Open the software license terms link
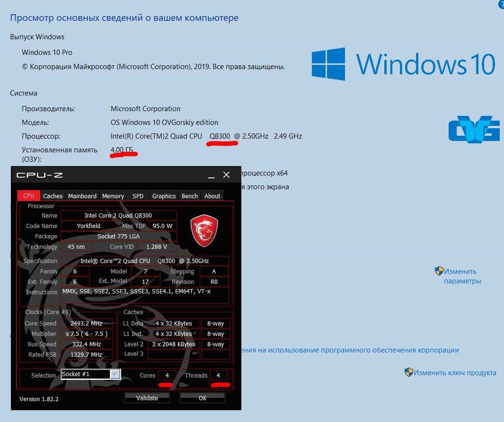Viewport: 504px width, 422px height. coord(350,350)
